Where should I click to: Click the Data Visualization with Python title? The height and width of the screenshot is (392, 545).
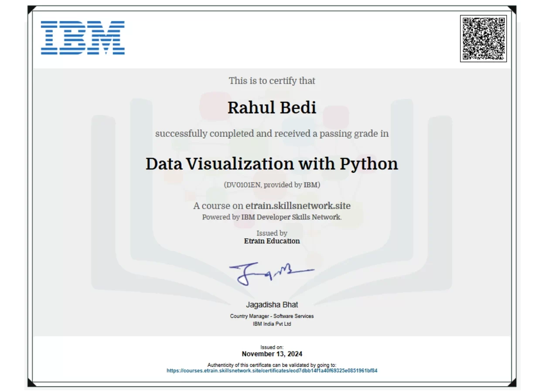coord(272,164)
